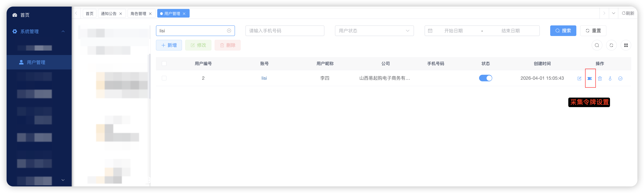This screenshot has height=193, width=644.
Task: Click the 创建时间 column header
Action: 542,64
